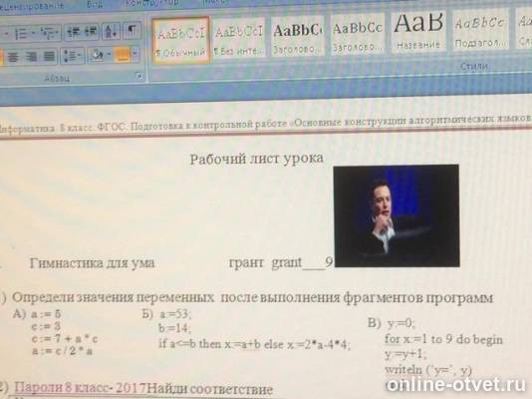Apply the bold Заголовок style
This screenshot has height=399, width=532.
[x=297, y=36]
